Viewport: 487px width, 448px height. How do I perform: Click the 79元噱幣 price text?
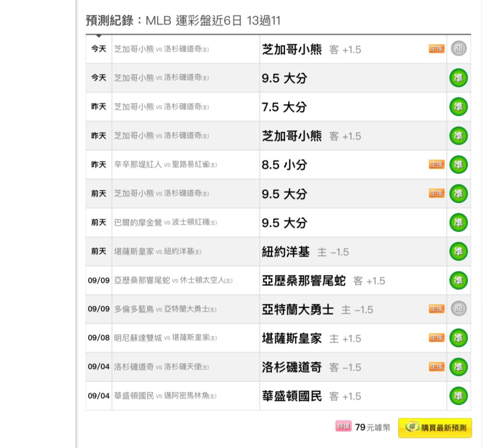pyautogui.click(x=372, y=428)
